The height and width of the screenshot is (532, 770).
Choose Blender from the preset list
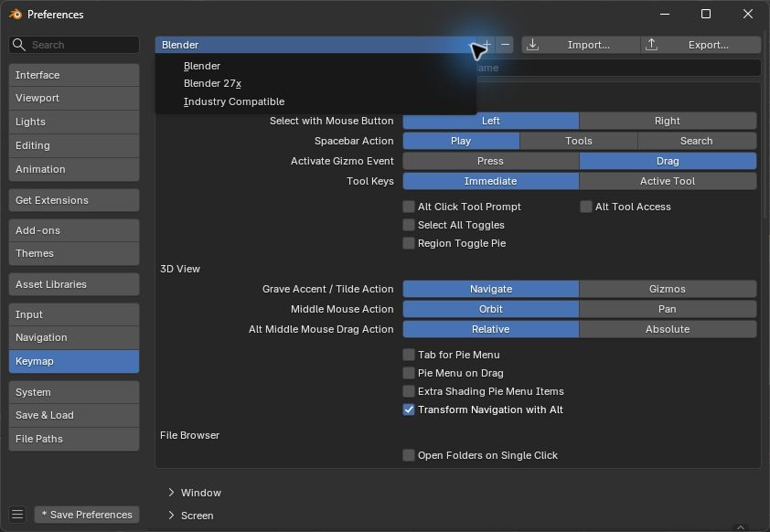coord(315,66)
